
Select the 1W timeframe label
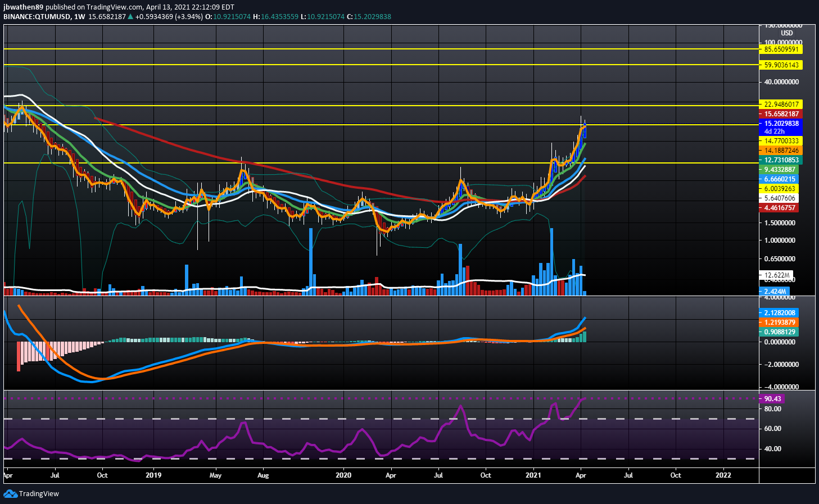point(79,17)
